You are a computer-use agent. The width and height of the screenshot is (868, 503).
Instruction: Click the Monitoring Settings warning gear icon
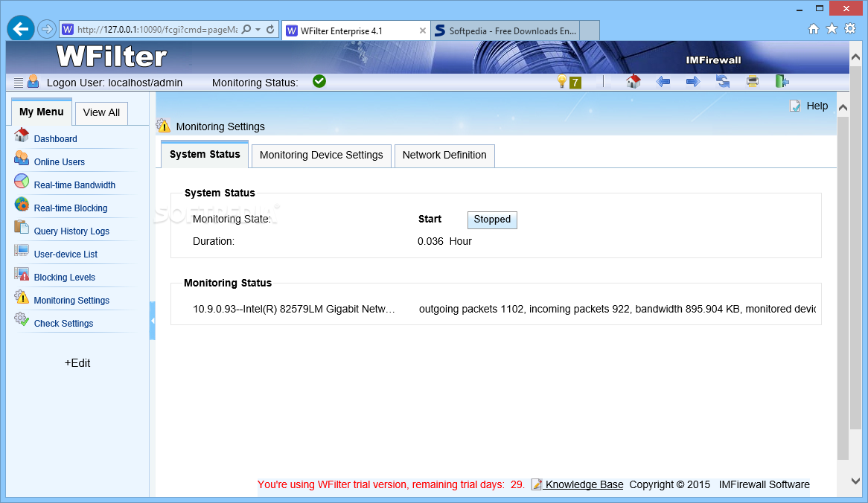click(22, 297)
